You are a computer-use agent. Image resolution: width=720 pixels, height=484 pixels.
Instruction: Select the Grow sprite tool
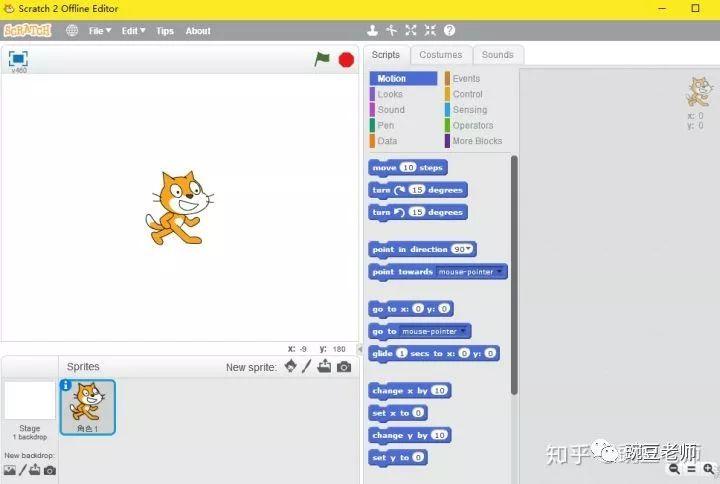click(411, 31)
